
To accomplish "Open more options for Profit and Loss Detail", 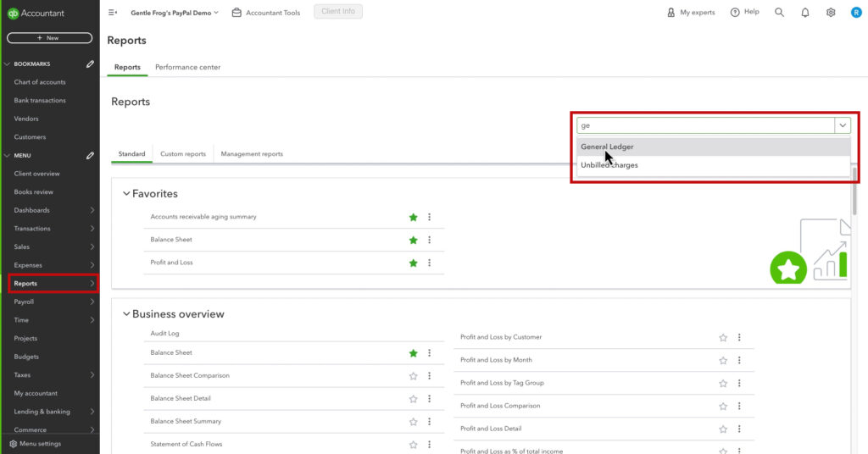I will pos(739,429).
